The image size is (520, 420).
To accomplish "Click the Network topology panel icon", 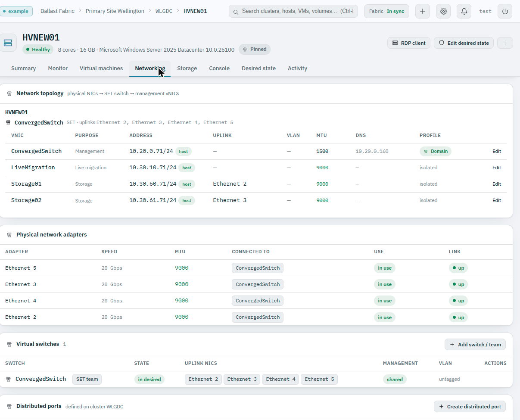I will (9, 93).
